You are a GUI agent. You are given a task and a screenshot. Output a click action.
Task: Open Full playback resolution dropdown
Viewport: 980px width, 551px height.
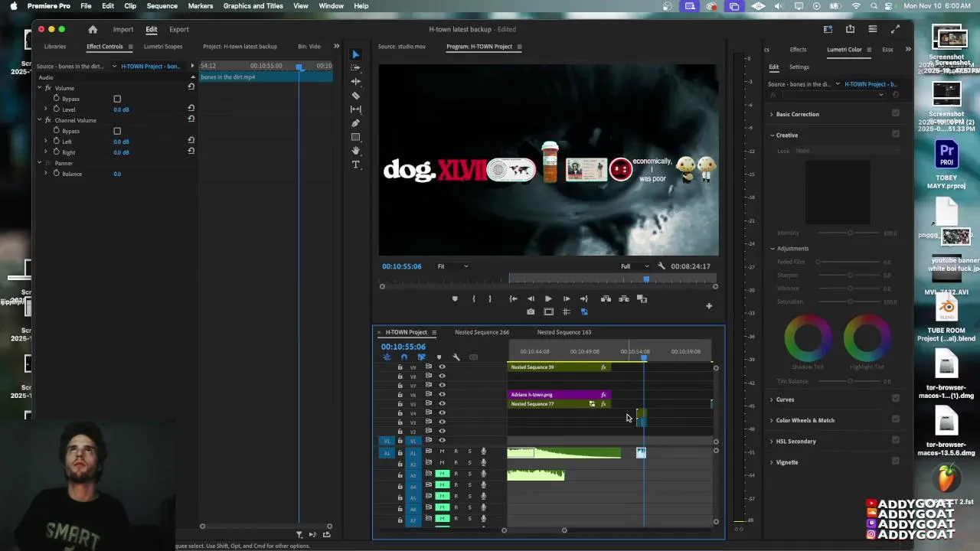(x=635, y=266)
